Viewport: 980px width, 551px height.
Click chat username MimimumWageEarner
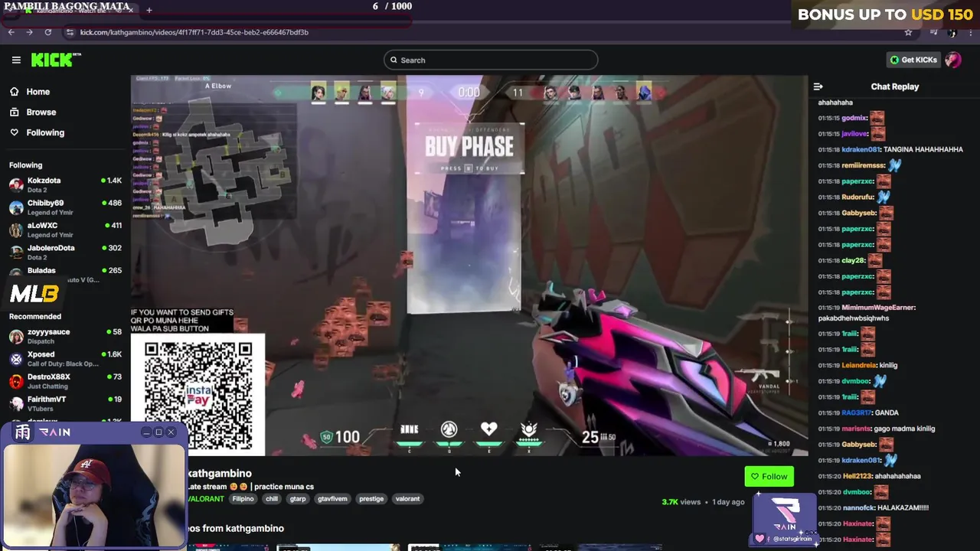pos(878,308)
